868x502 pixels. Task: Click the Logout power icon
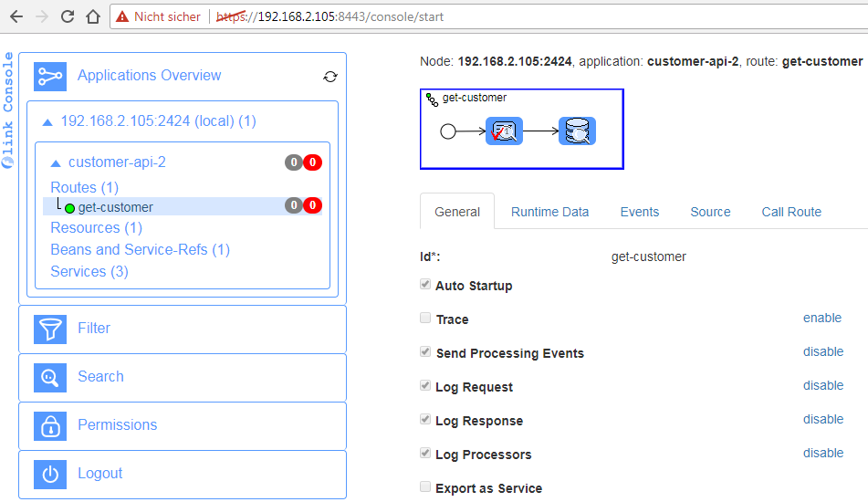tap(50, 474)
